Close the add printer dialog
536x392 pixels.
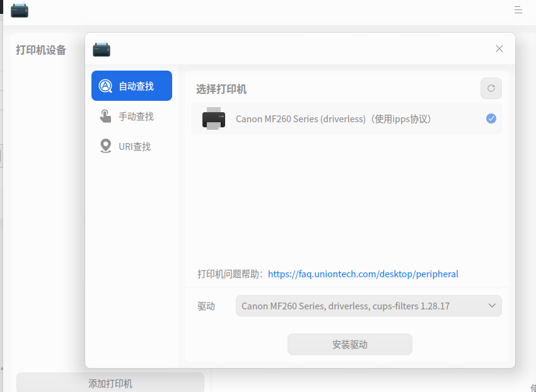point(499,49)
